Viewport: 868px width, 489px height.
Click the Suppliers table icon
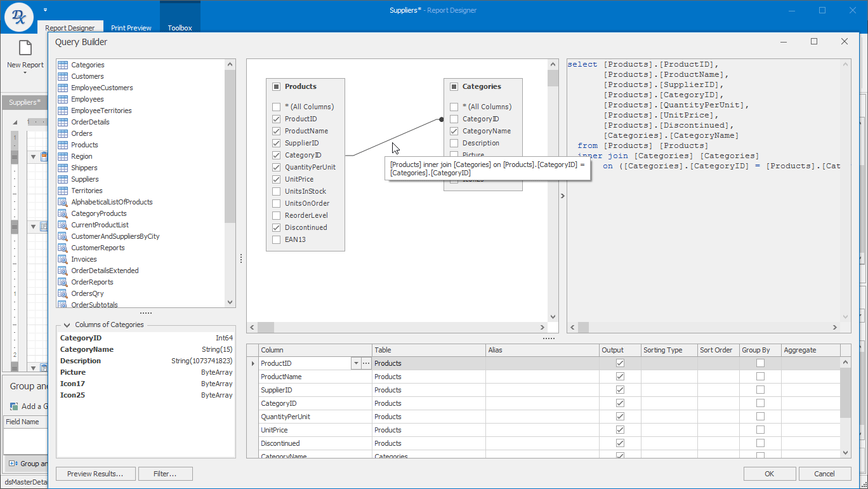point(63,179)
